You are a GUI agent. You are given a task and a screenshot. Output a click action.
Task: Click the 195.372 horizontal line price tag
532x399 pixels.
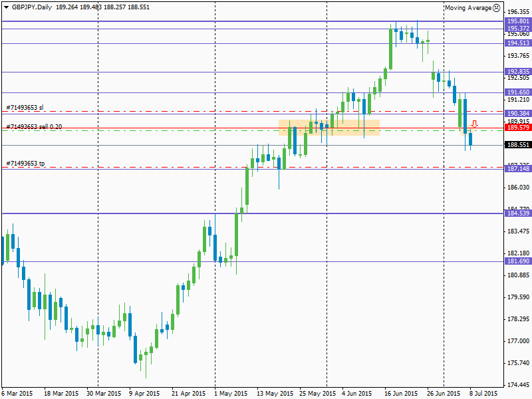point(518,29)
